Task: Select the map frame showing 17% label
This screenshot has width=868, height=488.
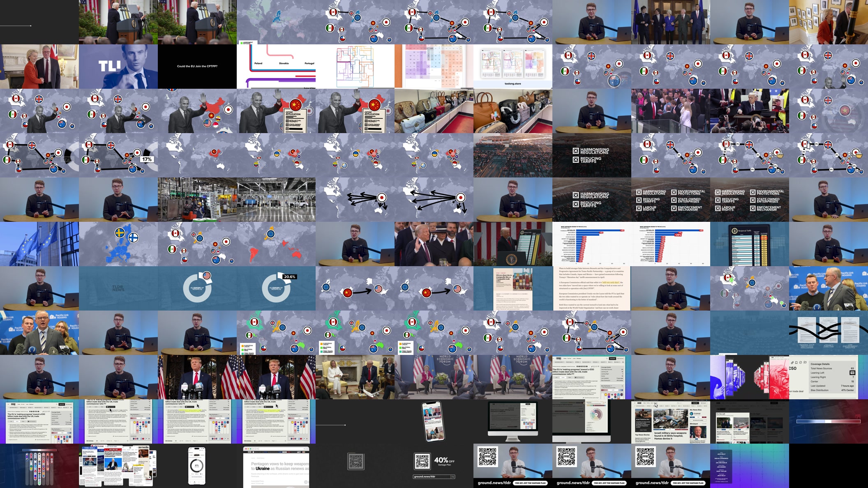Action: tap(118, 155)
